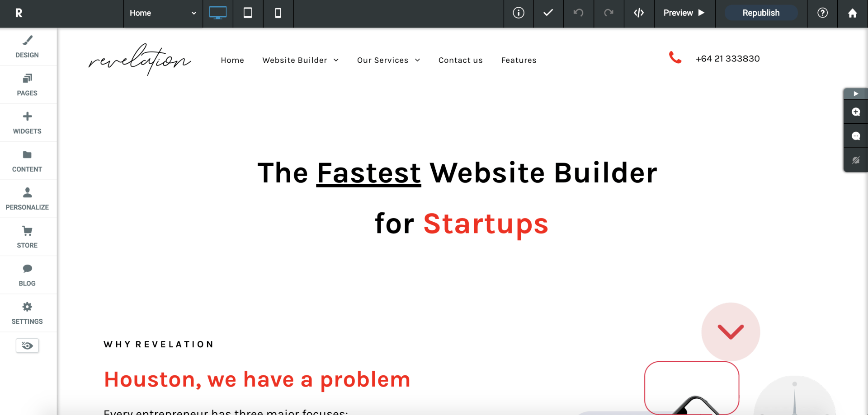The image size is (868, 415).
Task: Open the Settings panel
Action: 27,313
